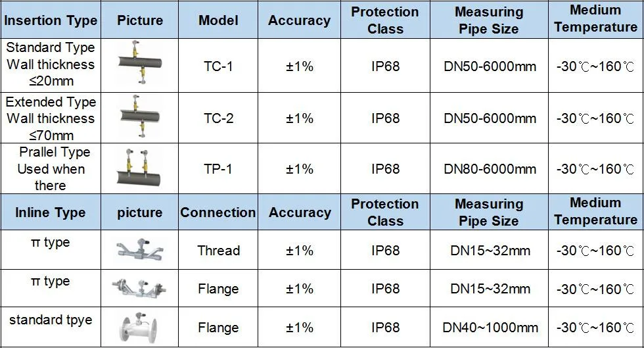Viewport: 644px width, 348px height.
Task: Click the TC-1 standard type product picture
Action: pyautogui.click(x=139, y=65)
